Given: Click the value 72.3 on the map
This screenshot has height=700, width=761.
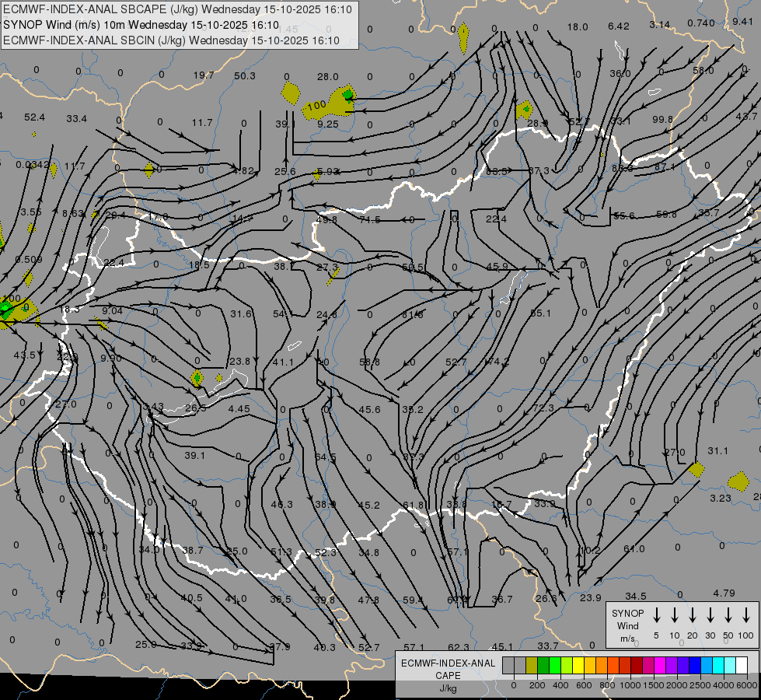Looking at the screenshot, I should (543, 408).
